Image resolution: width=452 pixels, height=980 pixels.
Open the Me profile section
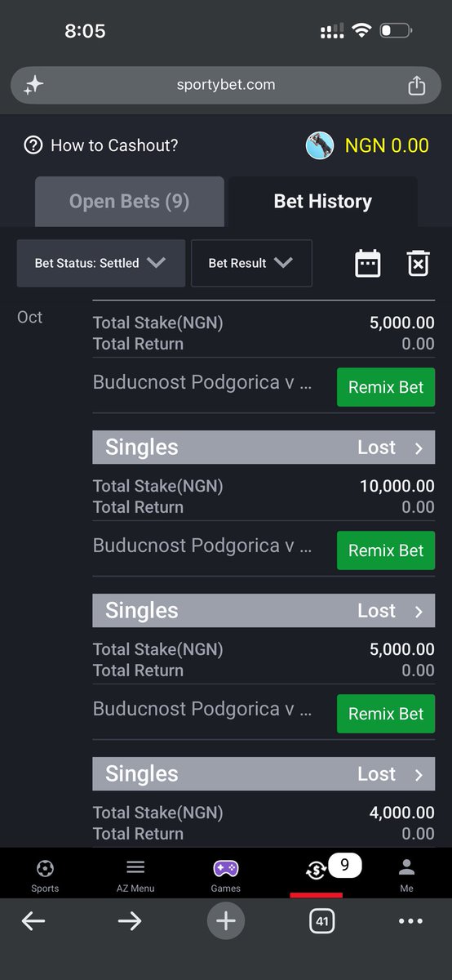pos(406,875)
